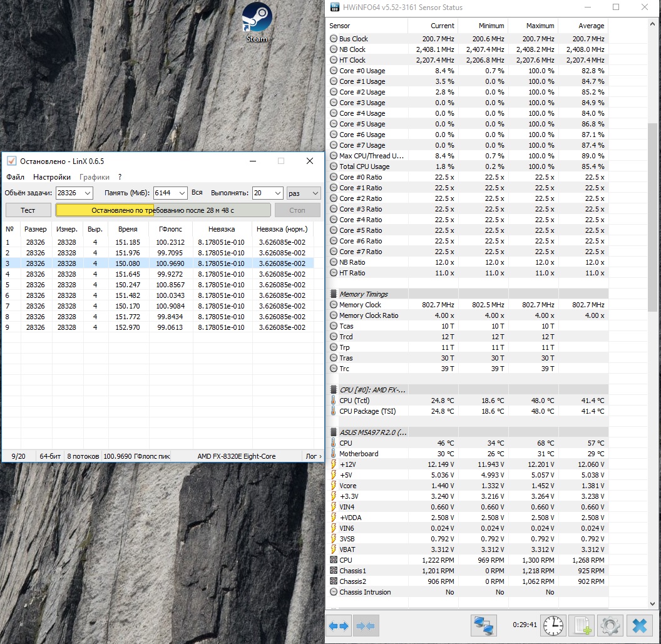Viewport: 661px width, 644px height.
Task: Open the Файл menu
Action: point(16,177)
